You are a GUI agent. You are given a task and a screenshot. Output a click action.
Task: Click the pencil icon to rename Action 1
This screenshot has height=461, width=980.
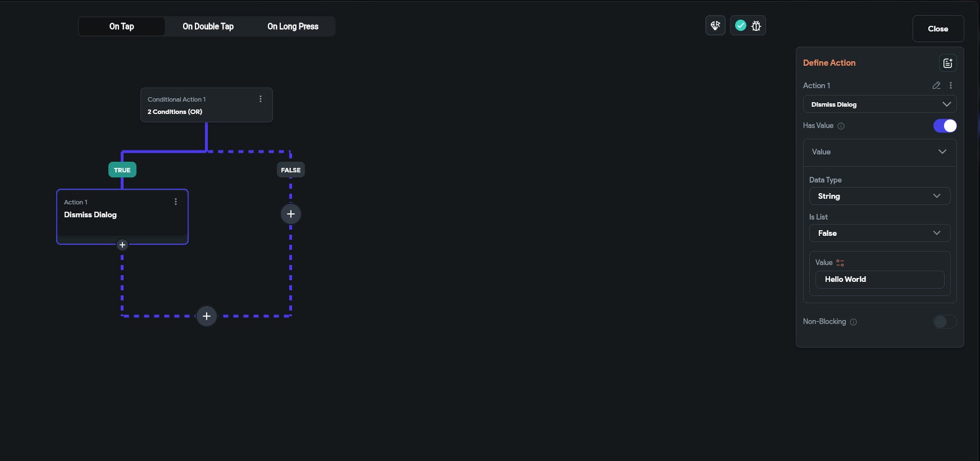tap(936, 86)
